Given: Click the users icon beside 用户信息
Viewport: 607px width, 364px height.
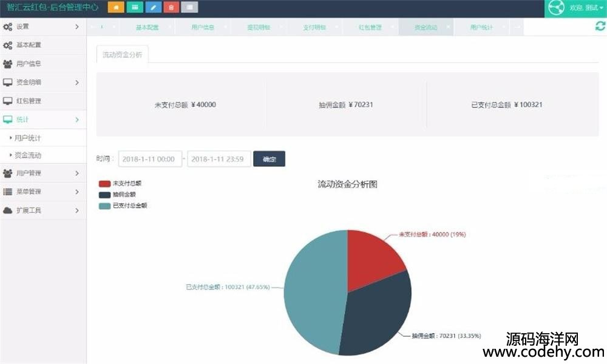Looking at the screenshot, I should tap(8, 64).
